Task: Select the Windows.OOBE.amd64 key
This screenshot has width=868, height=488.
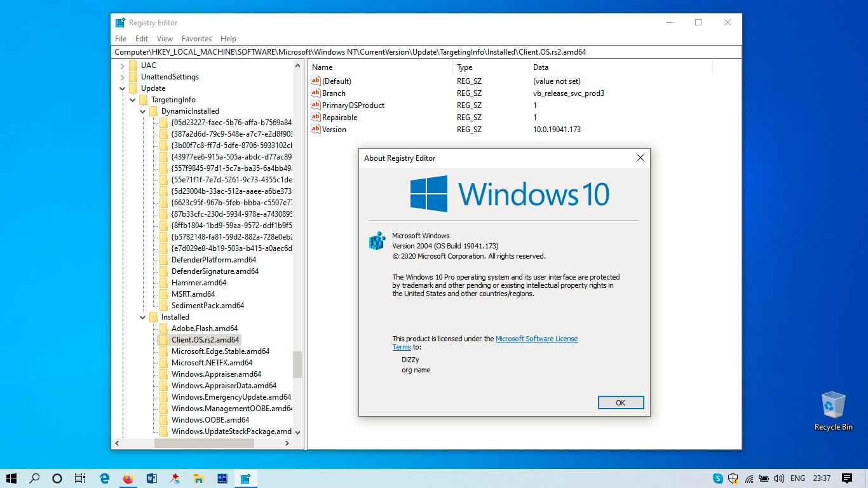Action: click(x=210, y=420)
